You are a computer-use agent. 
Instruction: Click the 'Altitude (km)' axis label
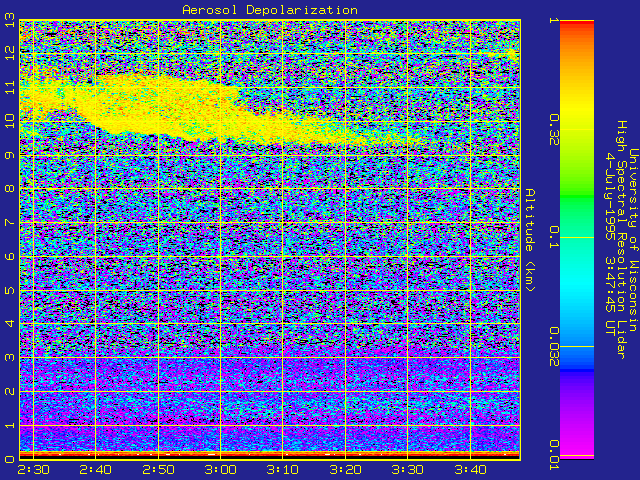pos(529,240)
